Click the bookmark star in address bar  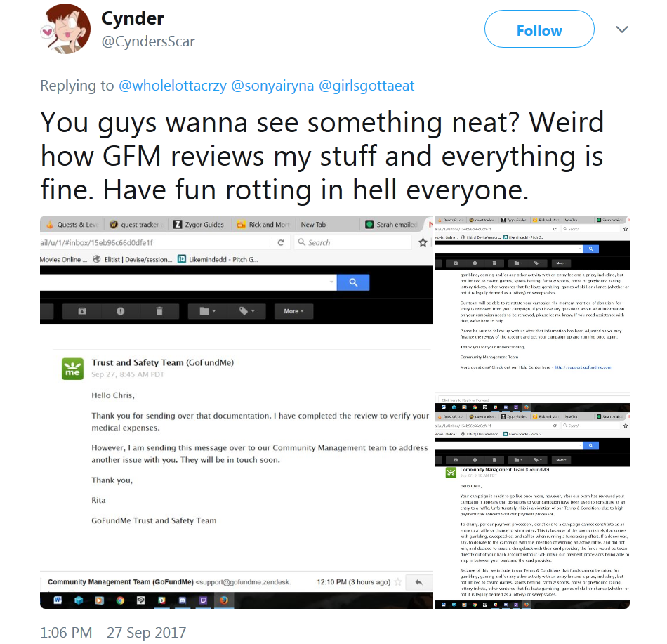point(423,242)
